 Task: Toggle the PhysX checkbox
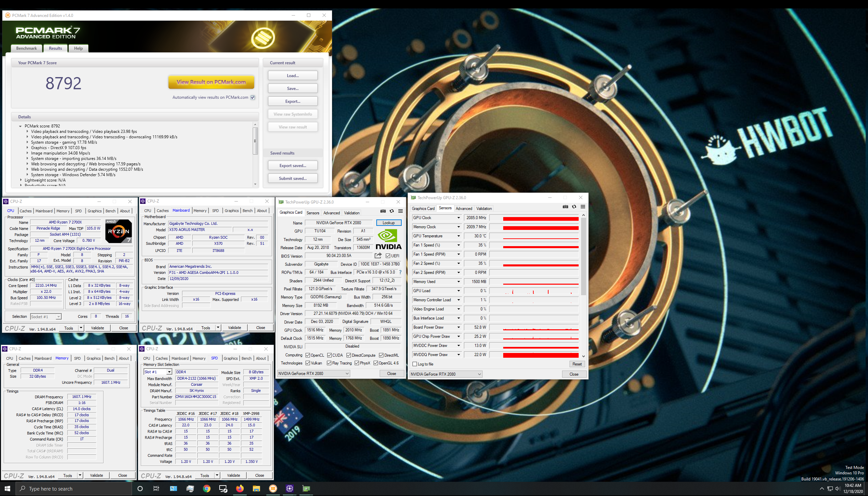pos(357,363)
